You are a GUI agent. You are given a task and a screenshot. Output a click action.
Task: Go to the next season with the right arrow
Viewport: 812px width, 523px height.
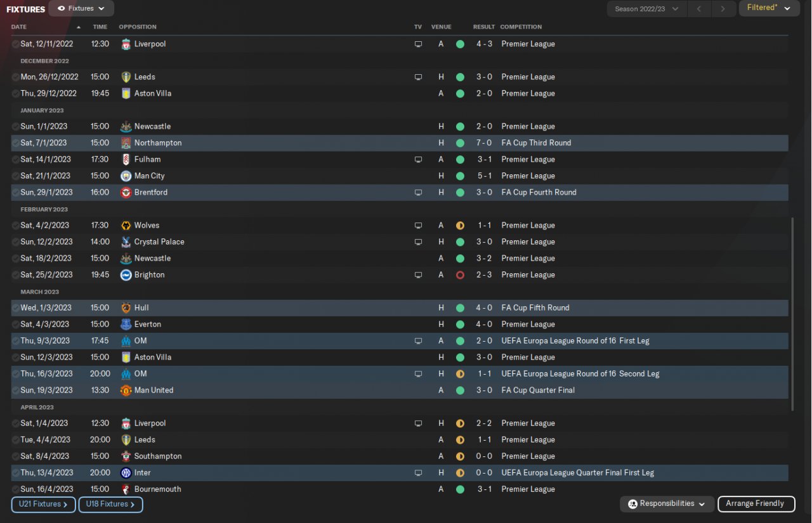point(723,9)
